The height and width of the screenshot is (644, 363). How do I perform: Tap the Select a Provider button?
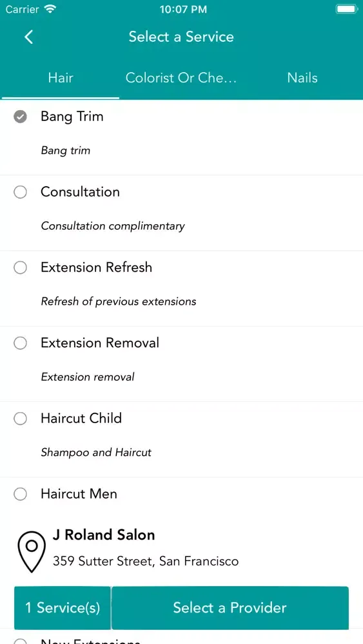[230, 608]
